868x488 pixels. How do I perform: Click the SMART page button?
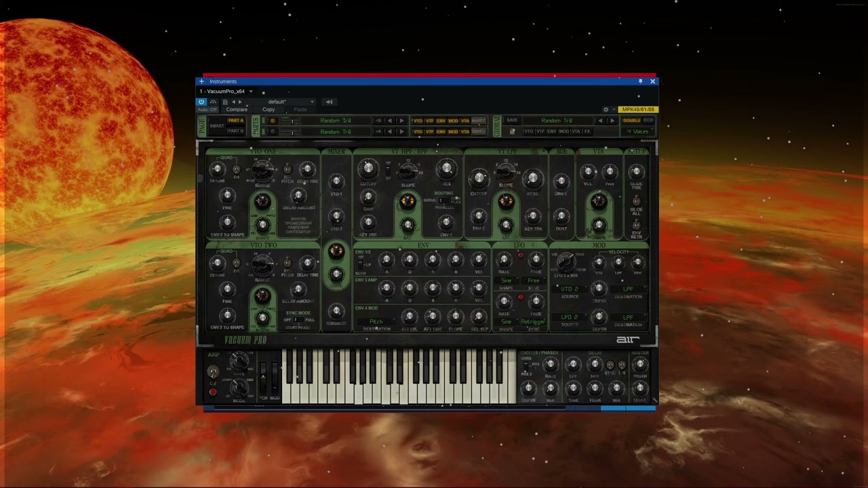click(x=217, y=126)
